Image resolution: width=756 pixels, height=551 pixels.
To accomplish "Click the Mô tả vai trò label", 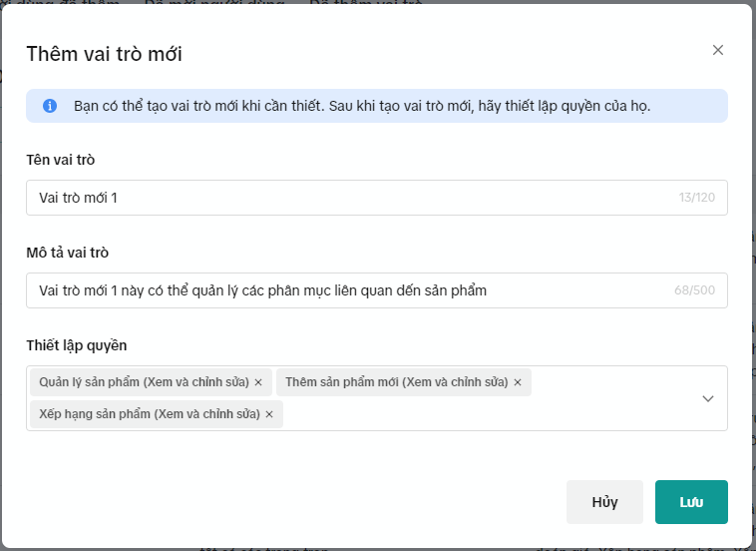I will (x=67, y=253).
